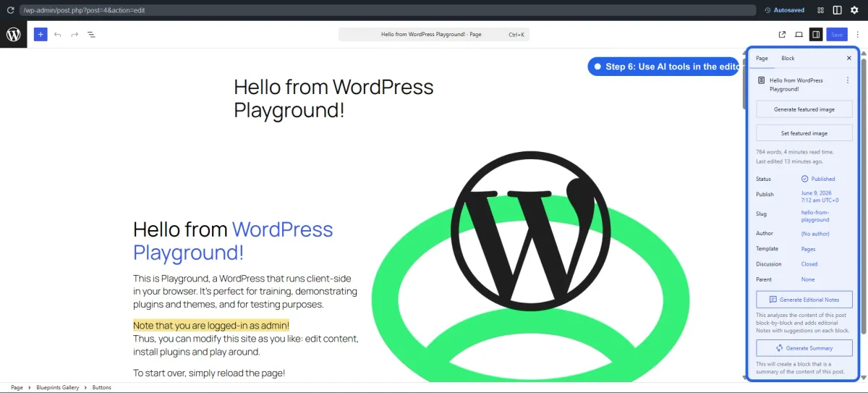868x393 pixels.
Task: Click the 'Last edited 13 minutes ago' text
Action: tap(789, 161)
